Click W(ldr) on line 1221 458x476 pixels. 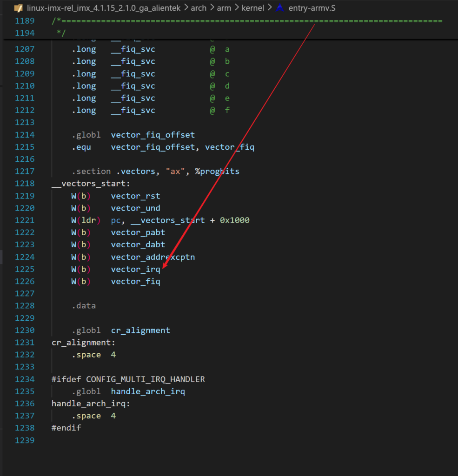tap(86, 220)
